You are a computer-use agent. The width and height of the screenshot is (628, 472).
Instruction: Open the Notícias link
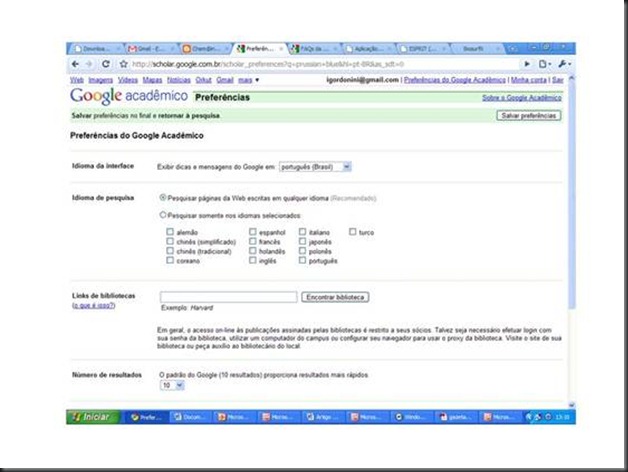(x=179, y=80)
